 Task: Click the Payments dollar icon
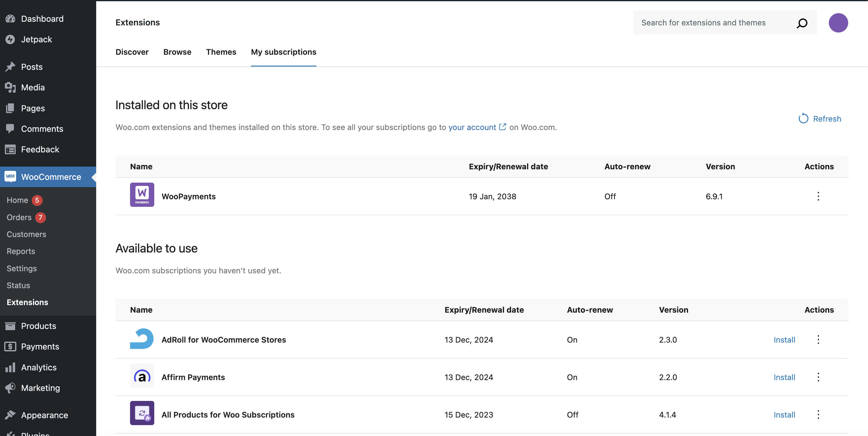click(10, 346)
